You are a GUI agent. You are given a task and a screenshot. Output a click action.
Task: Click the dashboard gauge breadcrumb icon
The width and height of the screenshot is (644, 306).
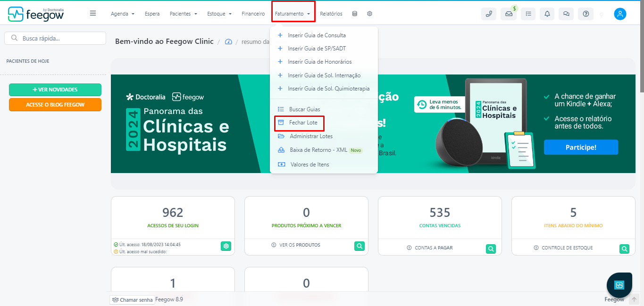pos(229,41)
